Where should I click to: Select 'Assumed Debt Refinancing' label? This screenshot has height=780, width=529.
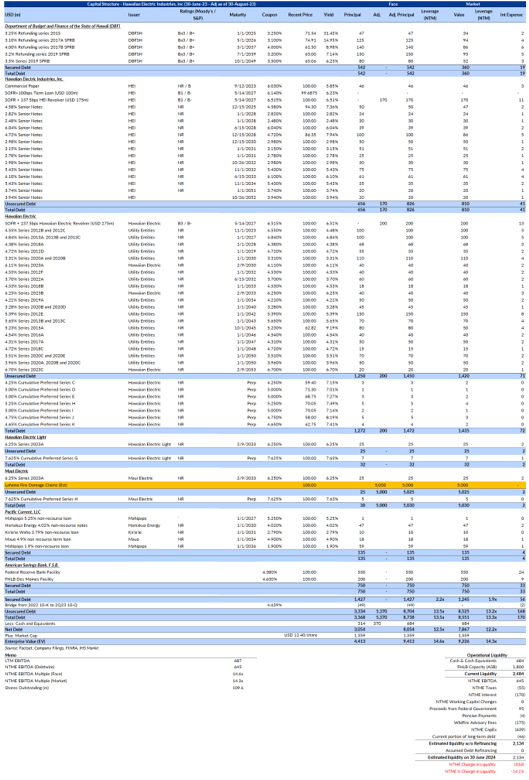tap(471, 750)
